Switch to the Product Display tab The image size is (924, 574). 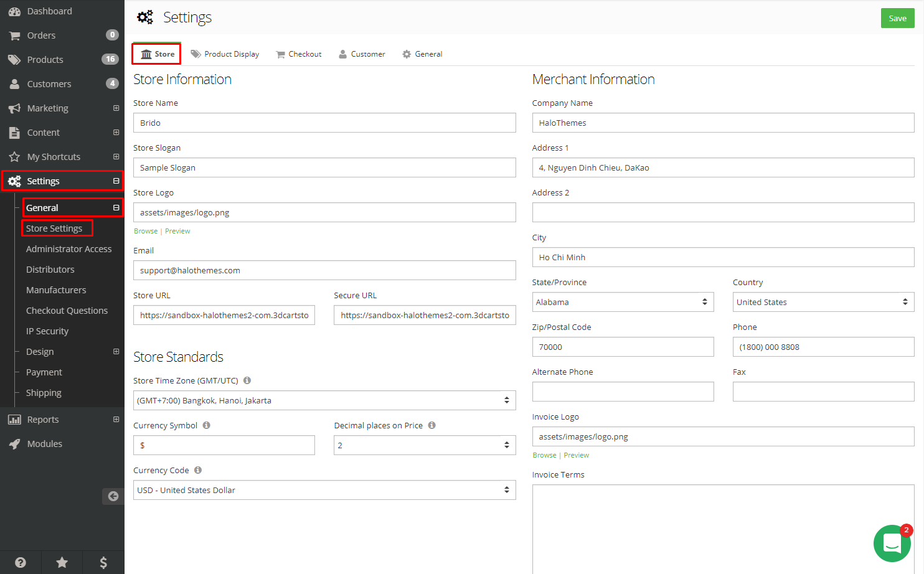[225, 54]
